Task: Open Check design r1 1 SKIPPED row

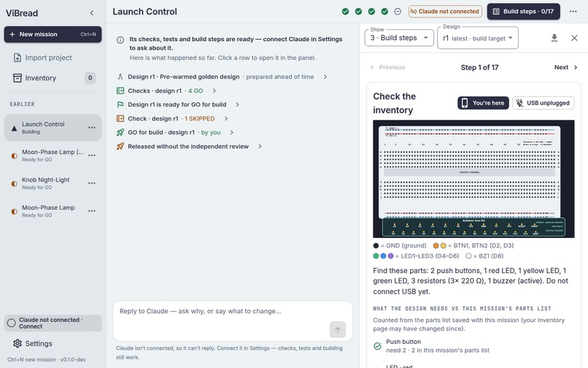Action: (172, 119)
